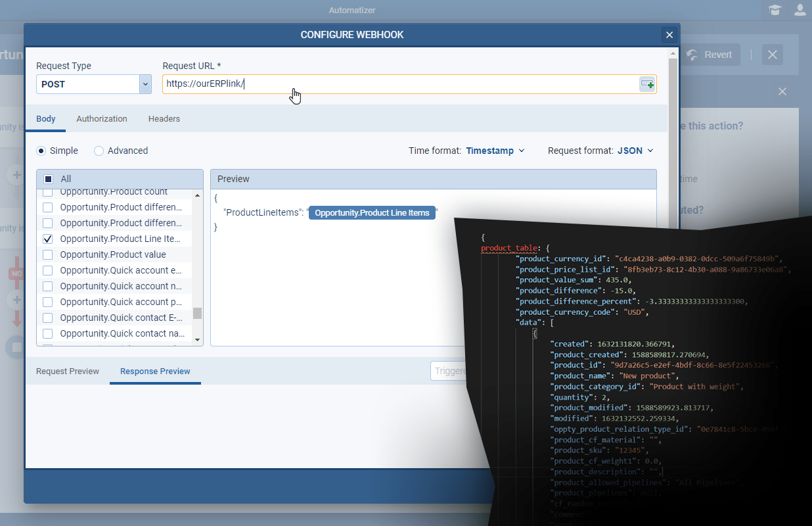Toggle the All fields checkbox
Viewport: 812px width, 526px height.
(x=48, y=179)
